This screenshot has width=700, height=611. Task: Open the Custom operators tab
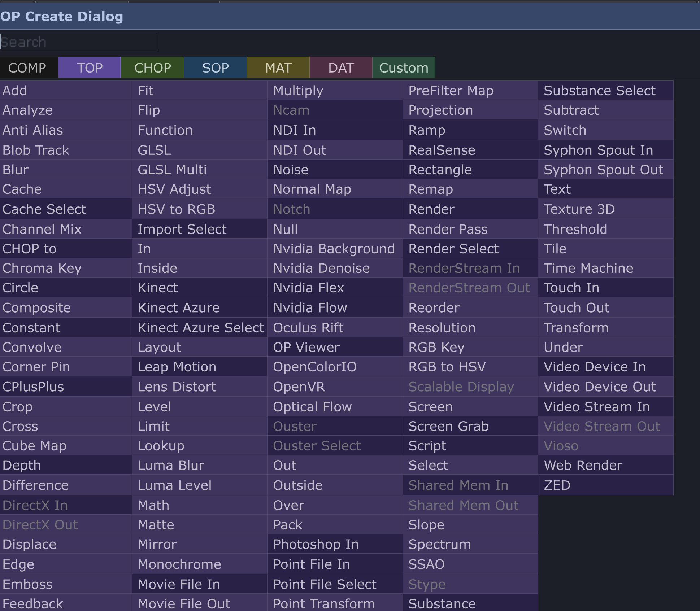coord(404,68)
